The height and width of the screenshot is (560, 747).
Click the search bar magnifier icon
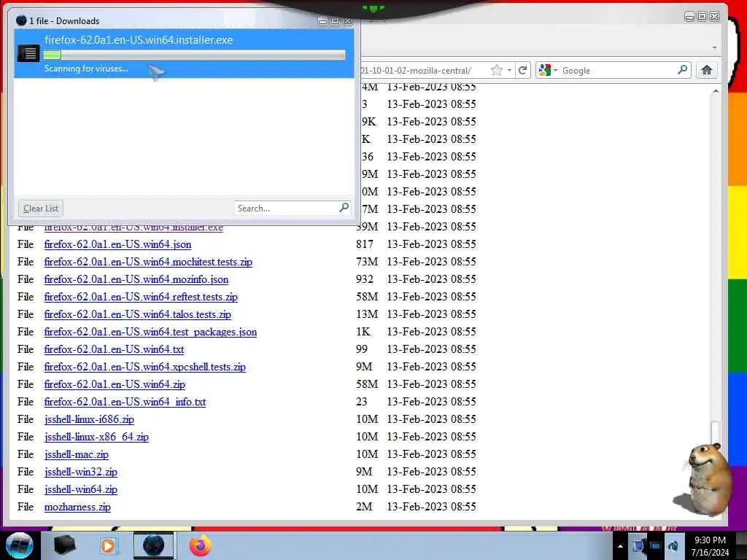click(682, 70)
